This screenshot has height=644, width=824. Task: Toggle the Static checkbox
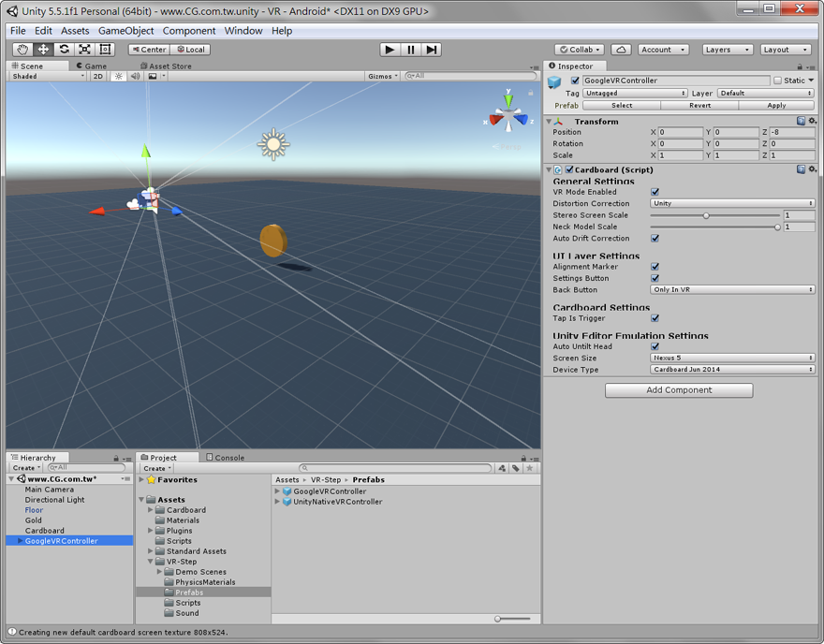point(778,80)
